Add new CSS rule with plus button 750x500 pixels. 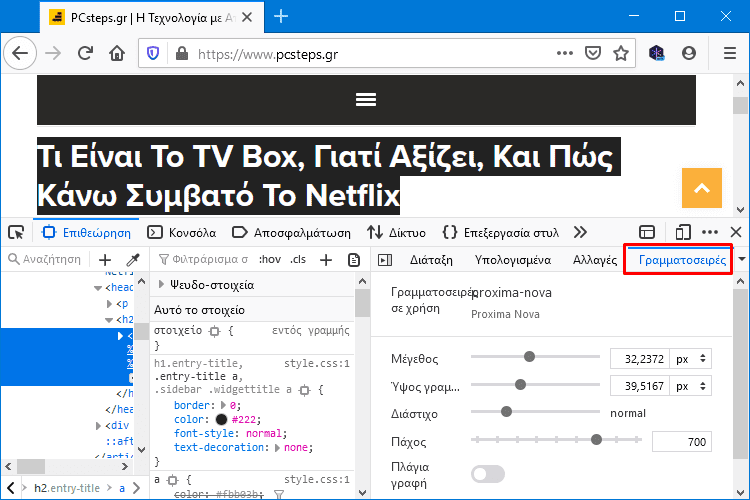[326, 260]
